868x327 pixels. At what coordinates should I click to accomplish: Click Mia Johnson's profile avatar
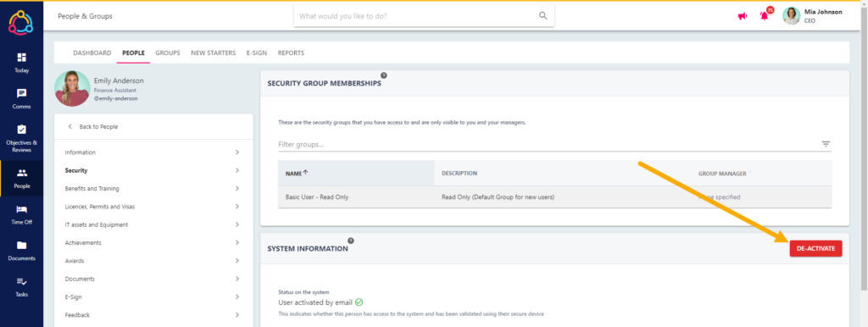pos(791,15)
